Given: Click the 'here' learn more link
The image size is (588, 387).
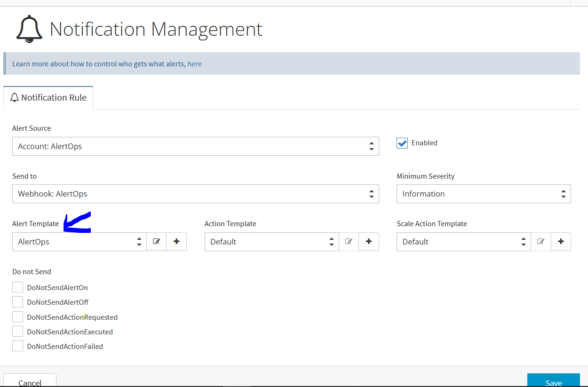Looking at the screenshot, I should click(194, 64).
